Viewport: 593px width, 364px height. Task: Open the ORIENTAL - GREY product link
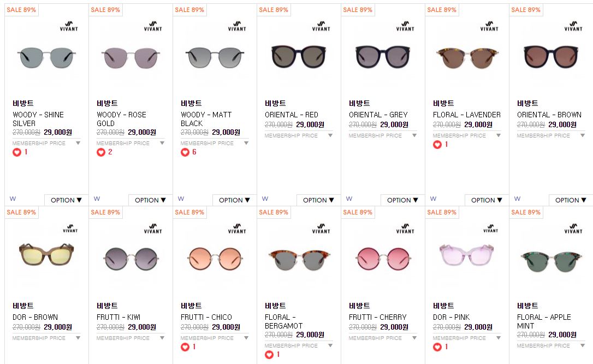point(378,115)
